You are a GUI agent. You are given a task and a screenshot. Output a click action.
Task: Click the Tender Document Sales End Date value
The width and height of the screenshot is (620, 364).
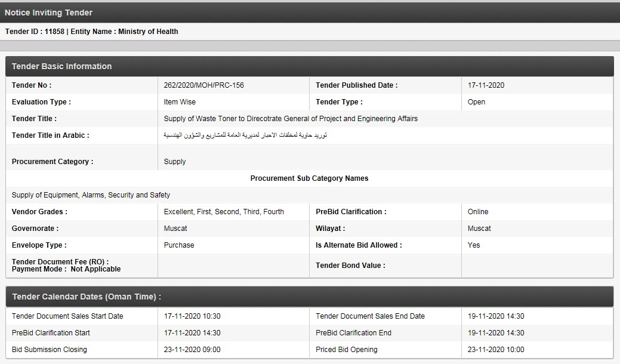click(496, 316)
